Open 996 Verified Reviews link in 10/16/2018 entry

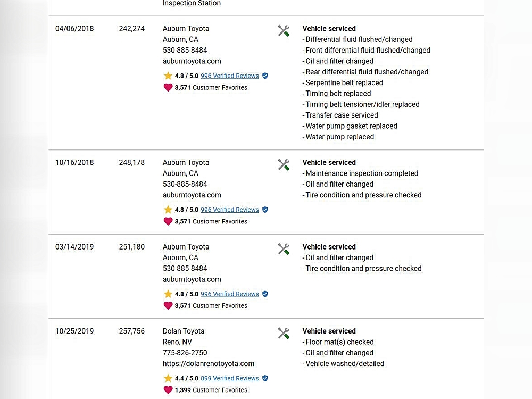pos(230,210)
